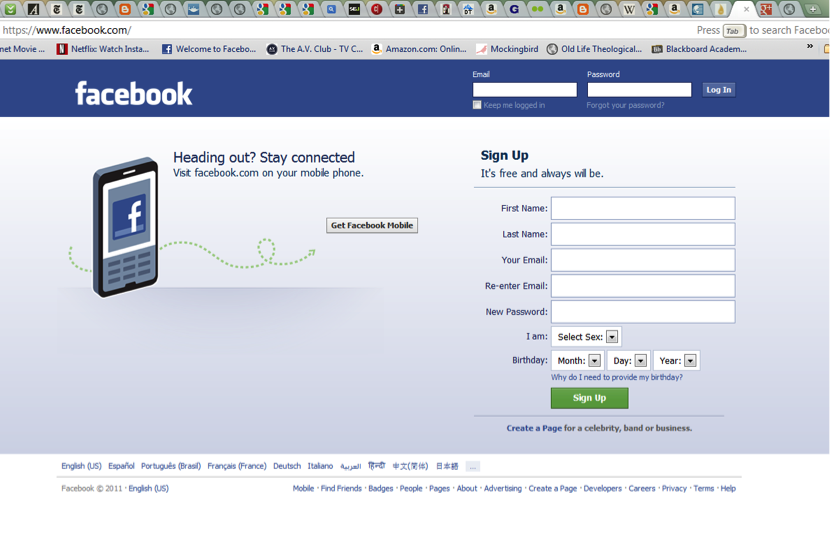This screenshot has width=830, height=549.
Task: Click the New Password input field
Action: coord(643,312)
